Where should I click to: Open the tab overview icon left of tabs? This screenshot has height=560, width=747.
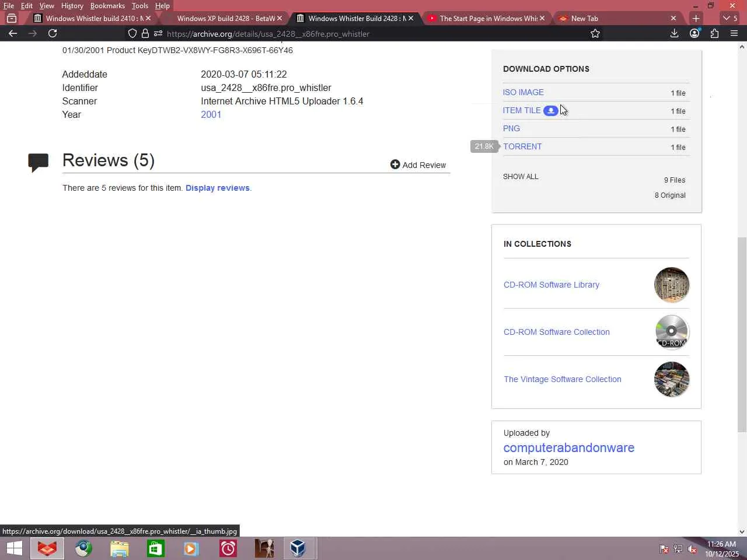pyautogui.click(x=12, y=19)
